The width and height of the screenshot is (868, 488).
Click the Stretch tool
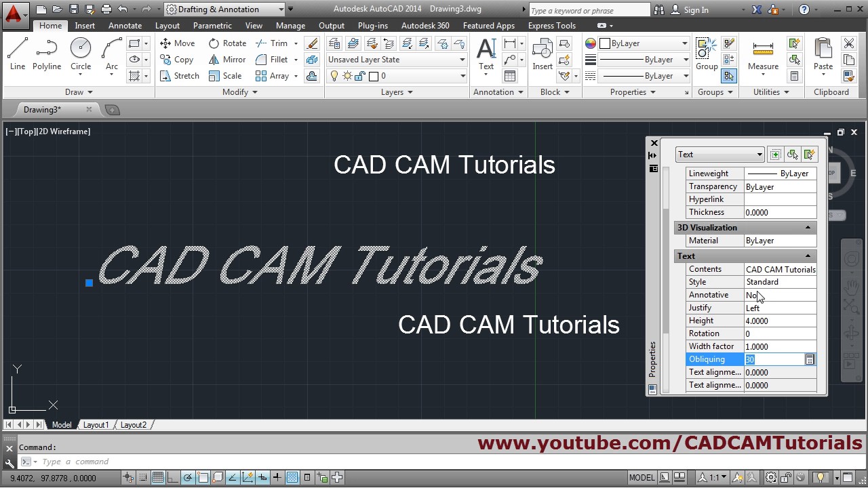(x=180, y=76)
